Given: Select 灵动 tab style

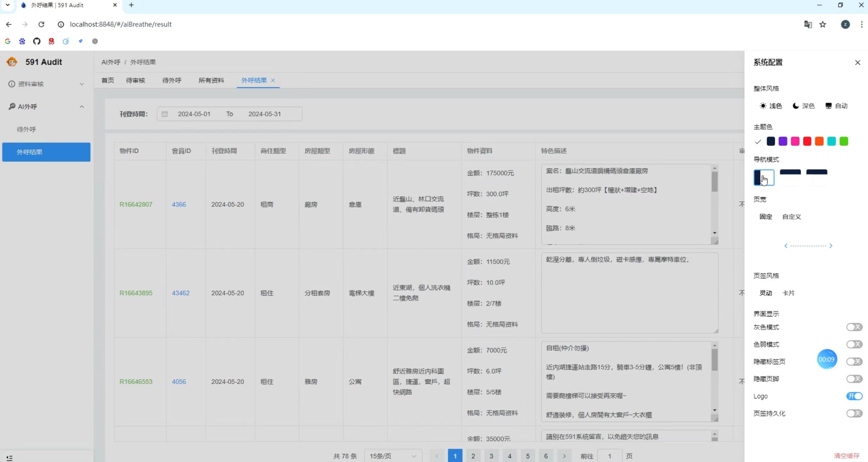Looking at the screenshot, I should pyautogui.click(x=766, y=293).
